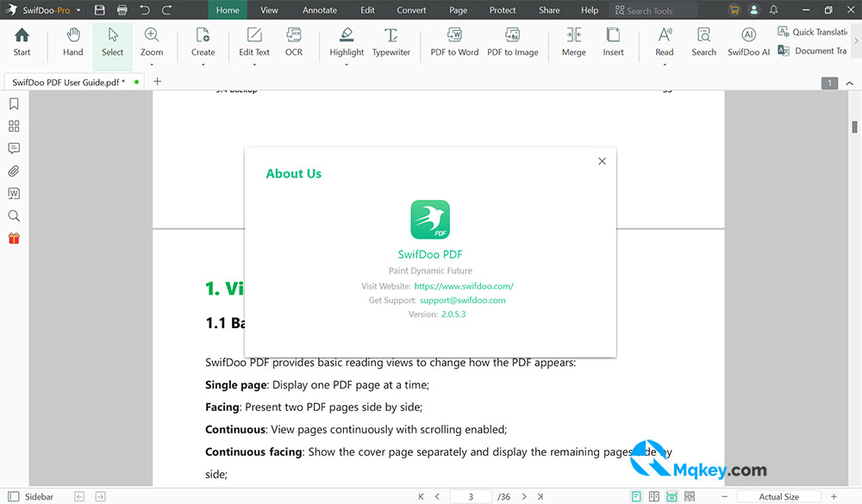Click the support@swifdoo.com email link
862x504 pixels.
(x=462, y=300)
